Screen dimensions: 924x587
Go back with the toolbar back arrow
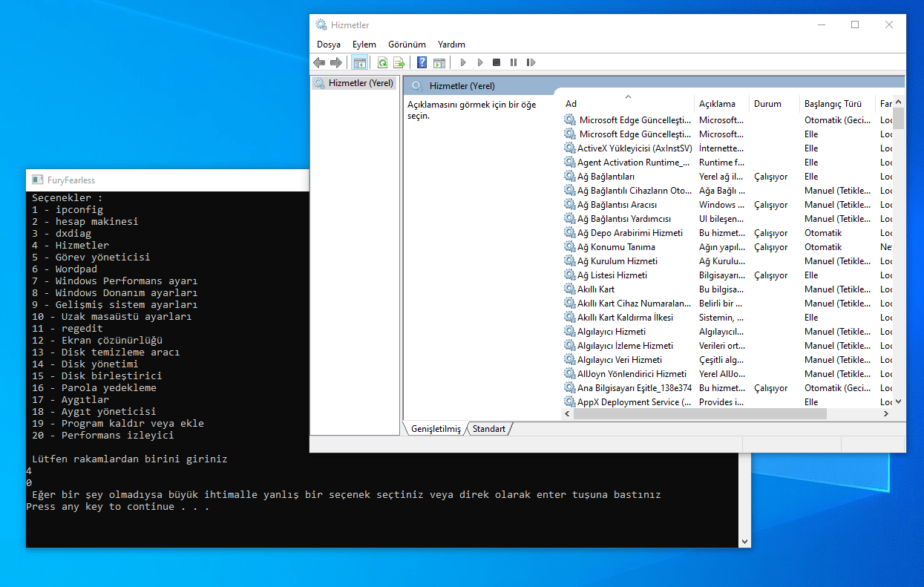[x=319, y=62]
